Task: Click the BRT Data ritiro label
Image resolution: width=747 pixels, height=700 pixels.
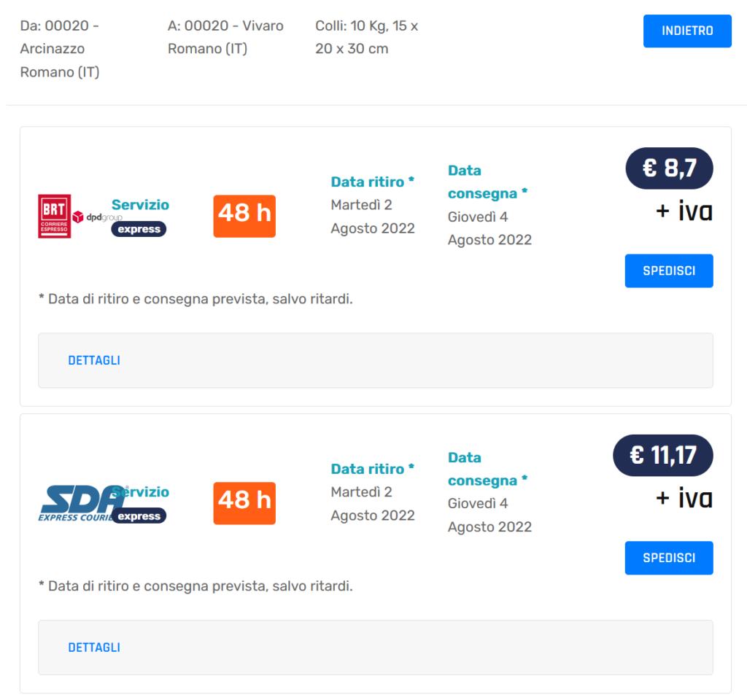Action: click(x=372, y=182)
